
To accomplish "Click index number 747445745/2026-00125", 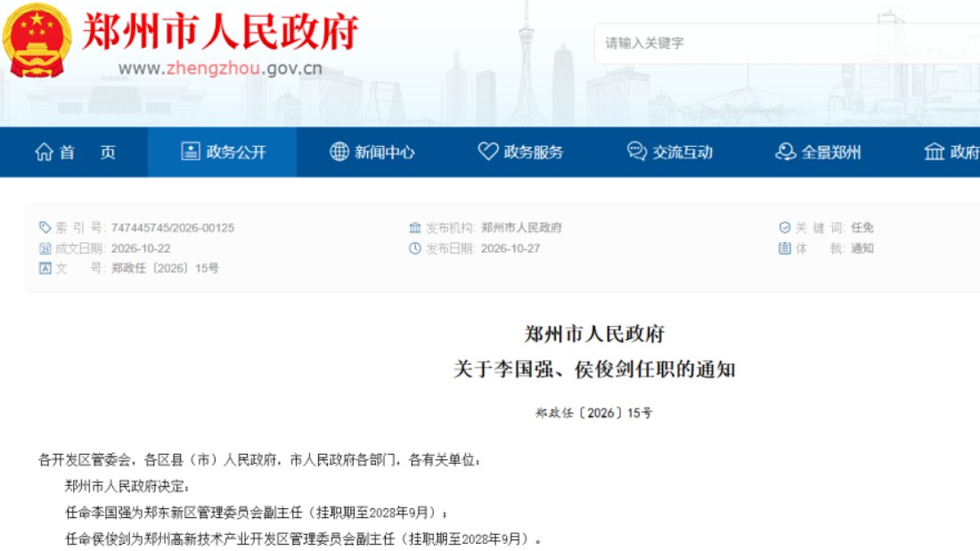I will (173, 228).
